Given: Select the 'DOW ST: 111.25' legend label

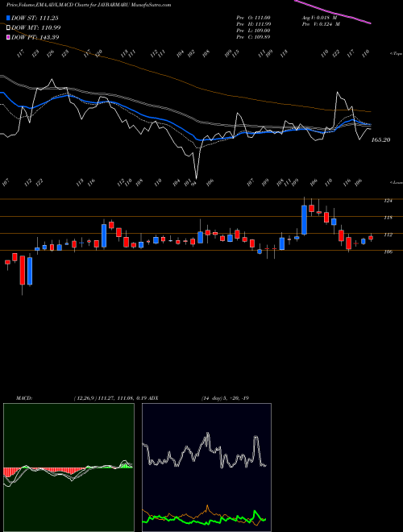Looking at the screenshot, I should (x=35, y=18).
